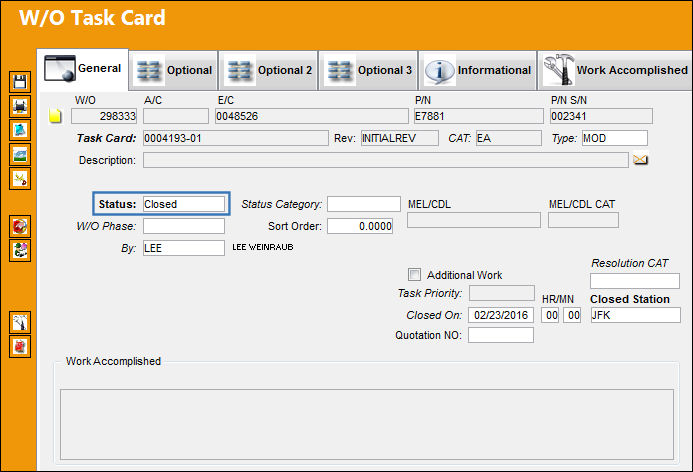
Task: Click the W/O Phase field
Action: tap(184, 226)
